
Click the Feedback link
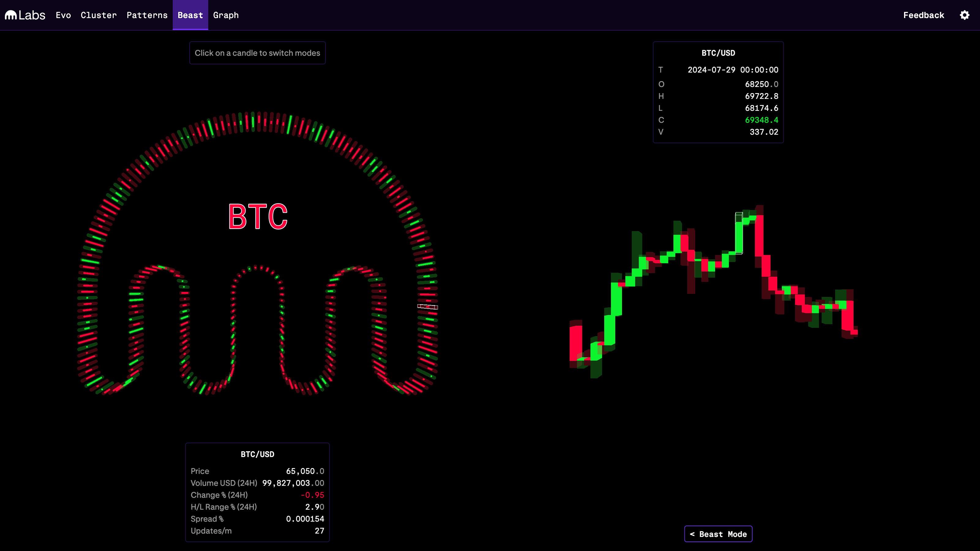coord(924,15)
